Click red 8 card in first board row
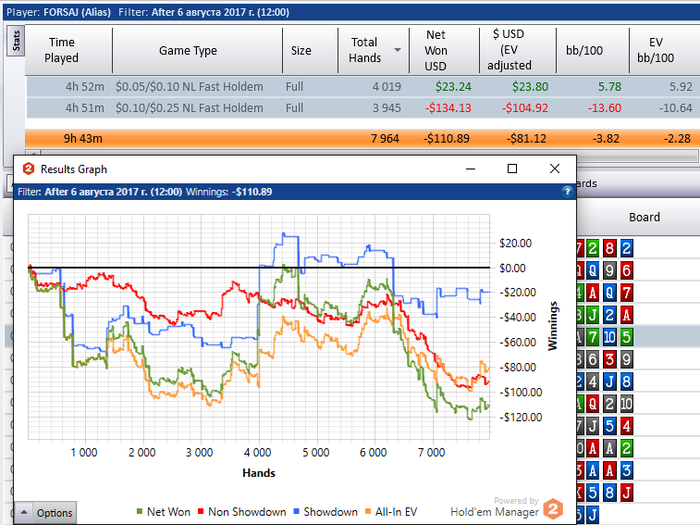The width and height of the screenshot is (700, 525). (609, 248)
